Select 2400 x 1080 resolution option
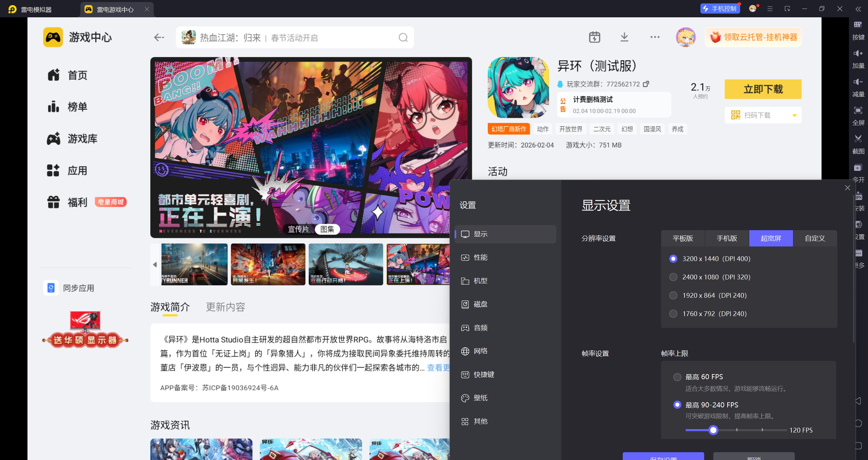 click(673, 277)
